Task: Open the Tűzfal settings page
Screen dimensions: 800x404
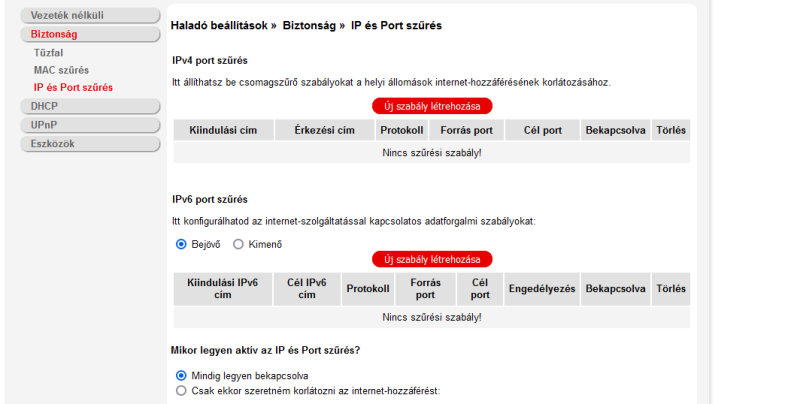Action: tap(48, 53)
